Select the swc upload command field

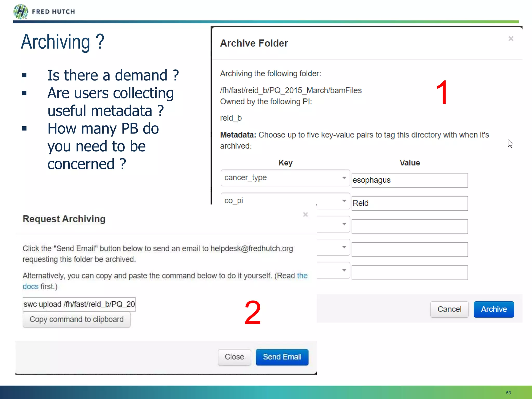pos(79,304)
